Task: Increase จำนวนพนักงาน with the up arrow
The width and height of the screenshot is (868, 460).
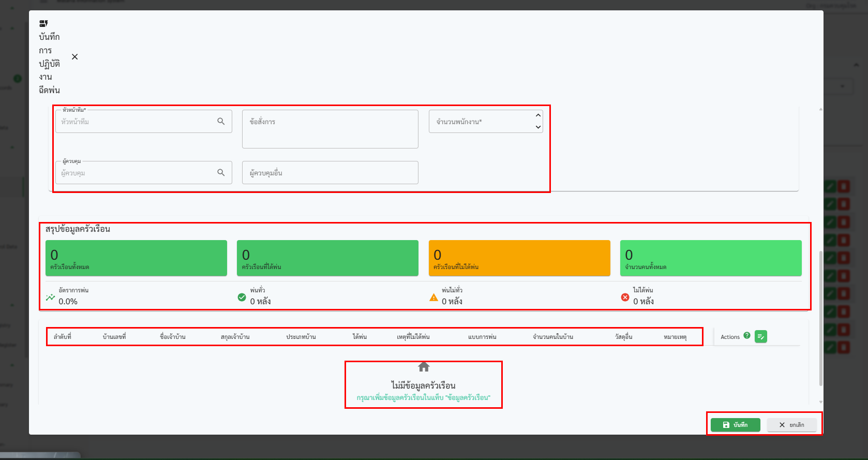Action: [538, 115]
